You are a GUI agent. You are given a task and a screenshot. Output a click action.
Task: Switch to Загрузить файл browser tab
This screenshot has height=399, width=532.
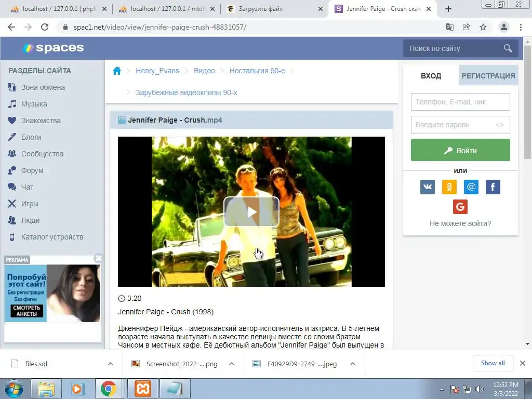pos(274,9)
